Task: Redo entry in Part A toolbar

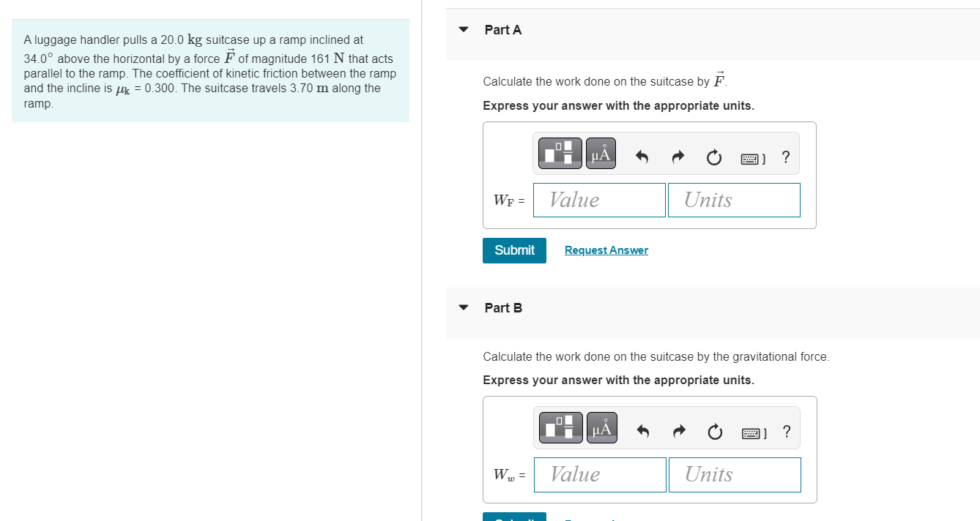Action: pos(678,157)
